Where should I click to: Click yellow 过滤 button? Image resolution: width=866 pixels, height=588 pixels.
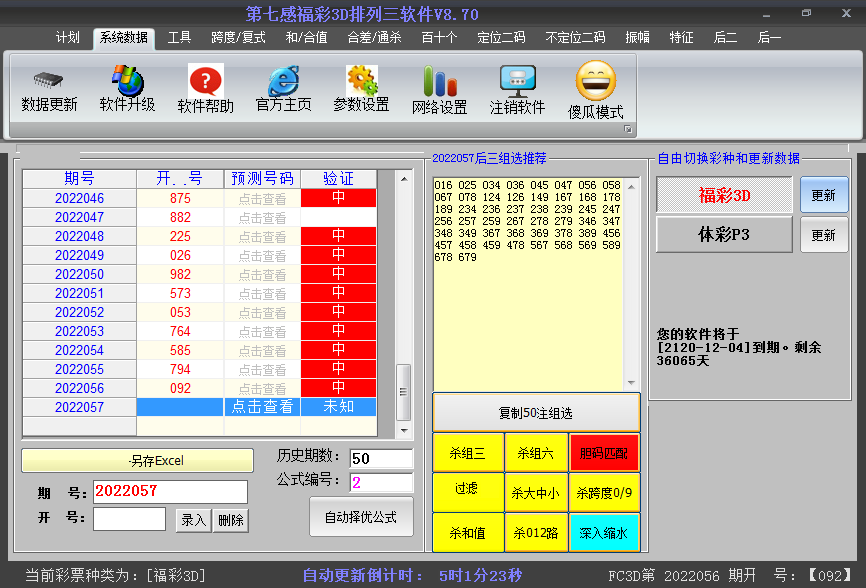coord(468,492)
